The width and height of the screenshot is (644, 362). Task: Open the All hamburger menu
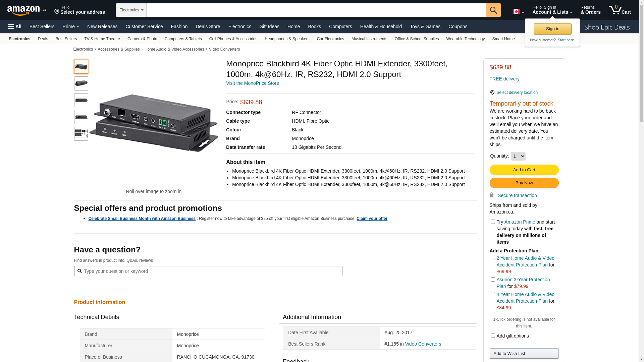pyautogui.click(x=15, y=26)
